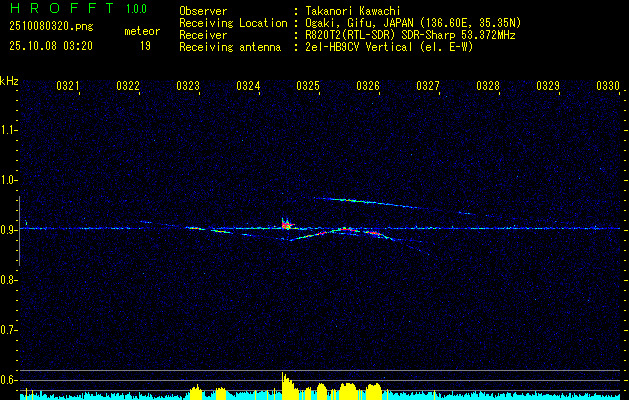Click the 0.6 kHz frequency label
The height and width of the screenshot is (400, 629).
point(8,380)
